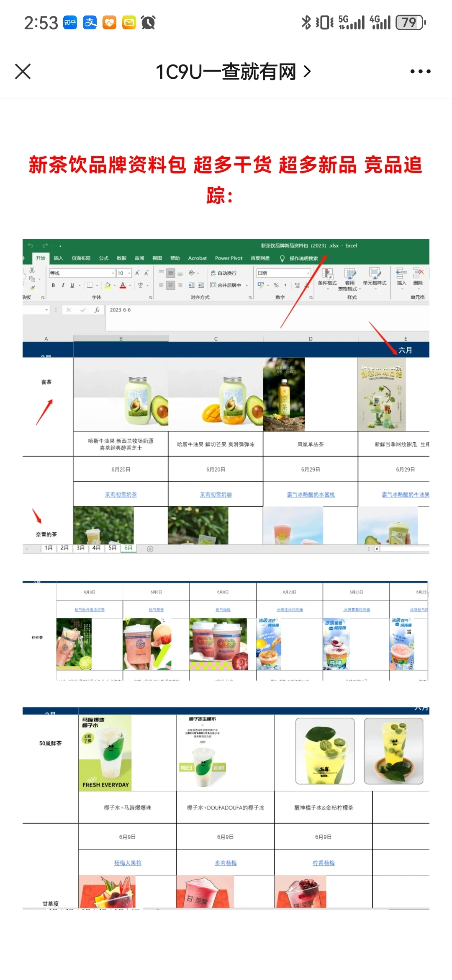The height and width of the screenshot is (980, 452).
Task: Select the 百度网盘 ribbon tab
Action: (x=260, y=258)
